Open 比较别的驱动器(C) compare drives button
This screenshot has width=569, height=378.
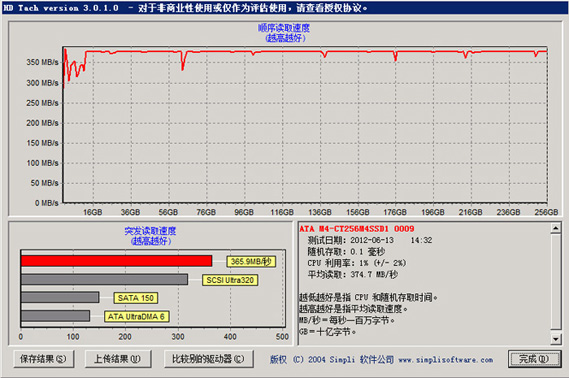point(209,359)
